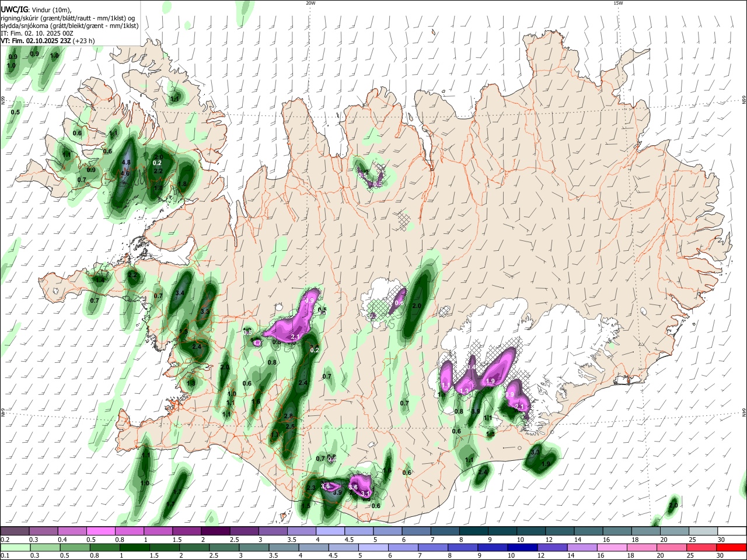Pick the 14 light purple swatch in lower legend
Screen dimensions: 747x560
click(x=582, y=547)
